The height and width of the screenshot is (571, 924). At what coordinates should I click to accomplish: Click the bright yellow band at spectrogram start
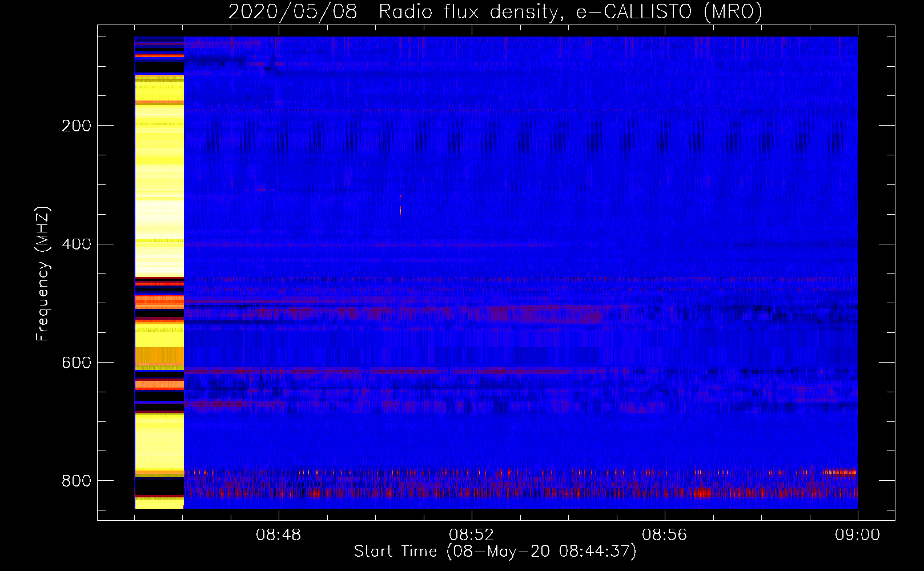159,272
